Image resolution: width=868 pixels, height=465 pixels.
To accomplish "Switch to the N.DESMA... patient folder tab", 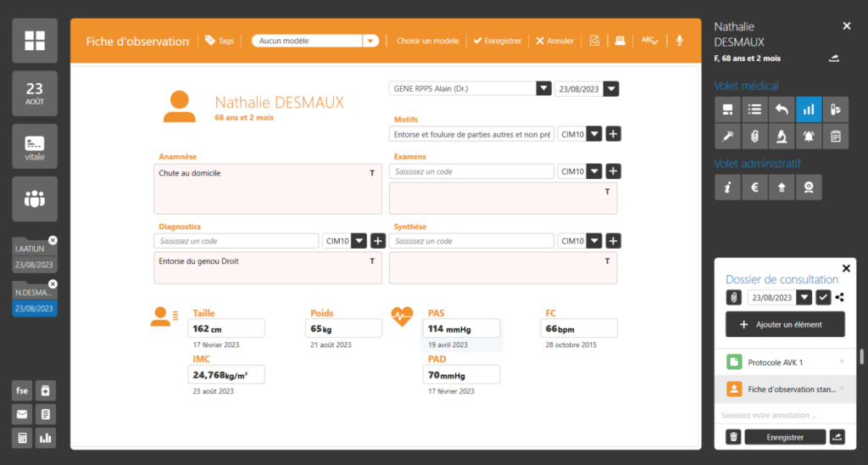I will [35, 300].
